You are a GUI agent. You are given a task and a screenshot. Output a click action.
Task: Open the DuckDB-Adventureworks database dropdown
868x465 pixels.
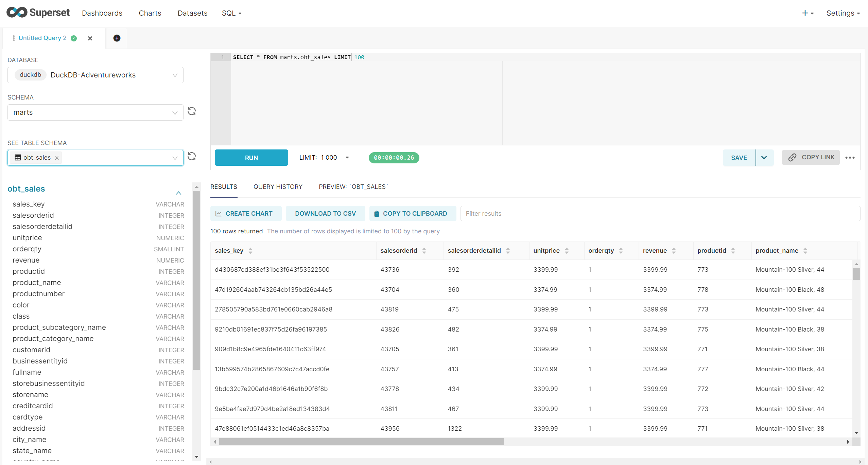(x=95, y=75)
